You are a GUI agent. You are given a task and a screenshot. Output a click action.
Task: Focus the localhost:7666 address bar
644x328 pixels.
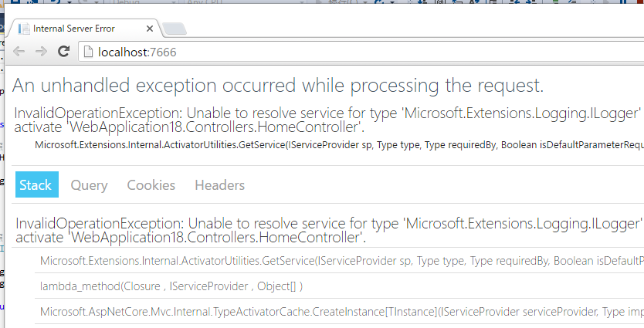pyautogui.click(x=361, y=52)
